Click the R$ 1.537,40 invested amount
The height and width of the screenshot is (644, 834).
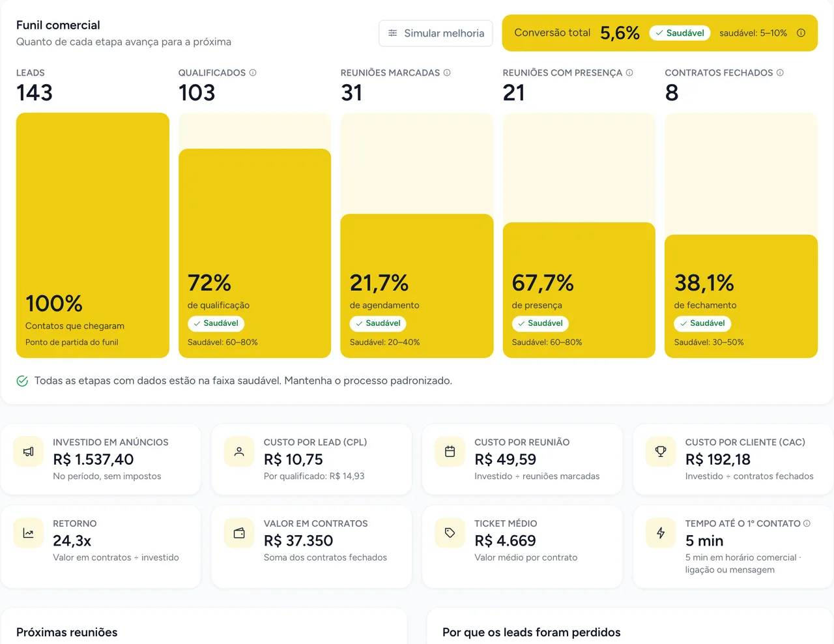[93, 460]
